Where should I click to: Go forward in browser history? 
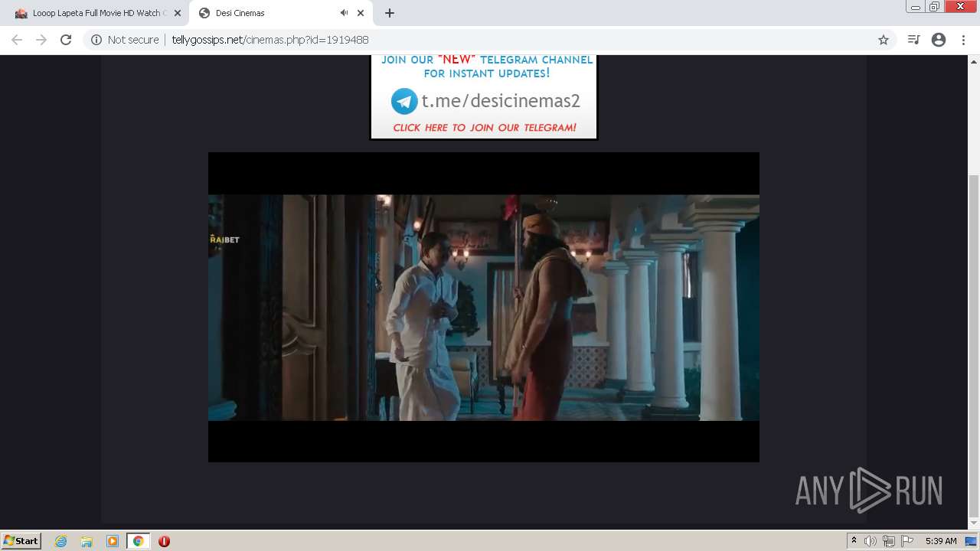41,40
